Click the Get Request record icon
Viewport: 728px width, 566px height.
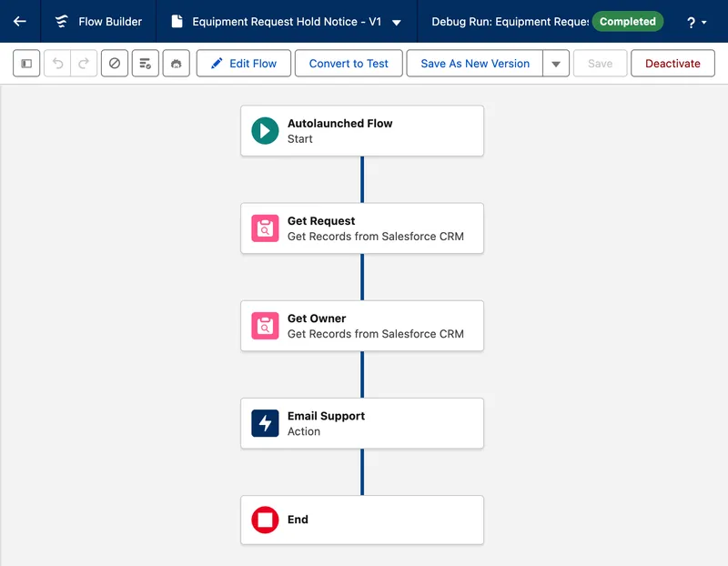265,228
